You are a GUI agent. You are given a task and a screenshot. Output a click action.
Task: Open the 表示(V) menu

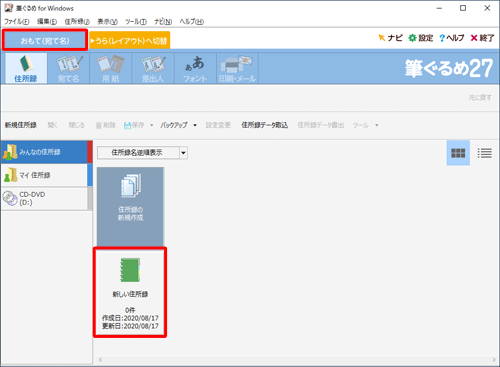(x=107, y=22)
